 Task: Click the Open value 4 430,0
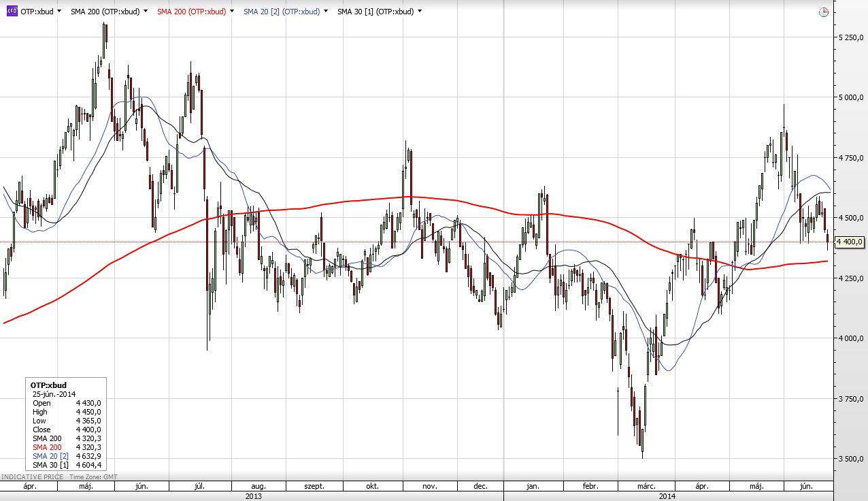(x=88, y=403)
